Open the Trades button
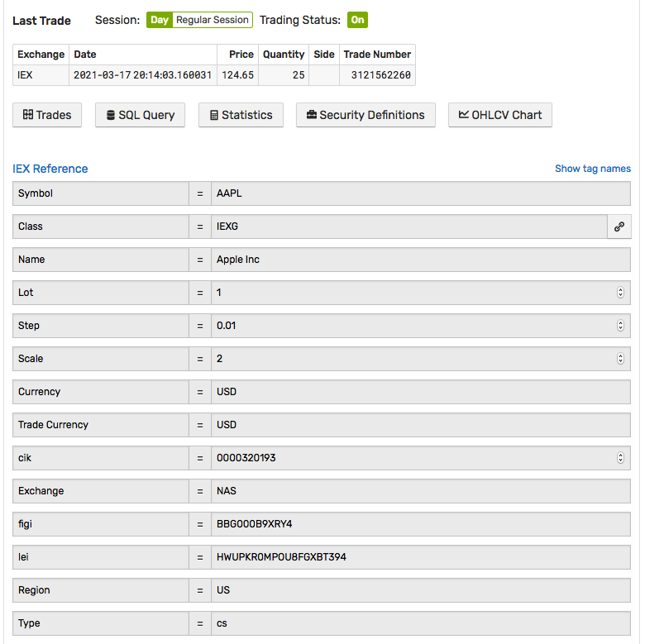Image resolution: width=645 pixels, height=644 pixels. click(x=47, y=115)
